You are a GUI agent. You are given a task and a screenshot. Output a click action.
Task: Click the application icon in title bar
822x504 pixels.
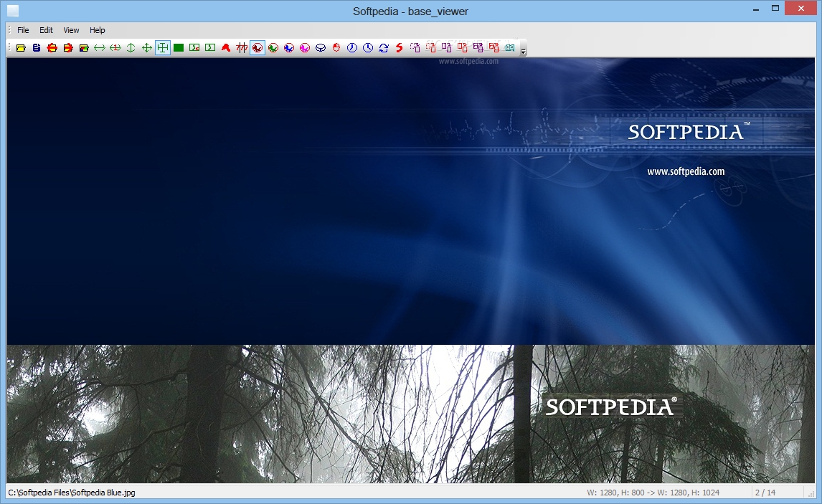tap(13, 11)
